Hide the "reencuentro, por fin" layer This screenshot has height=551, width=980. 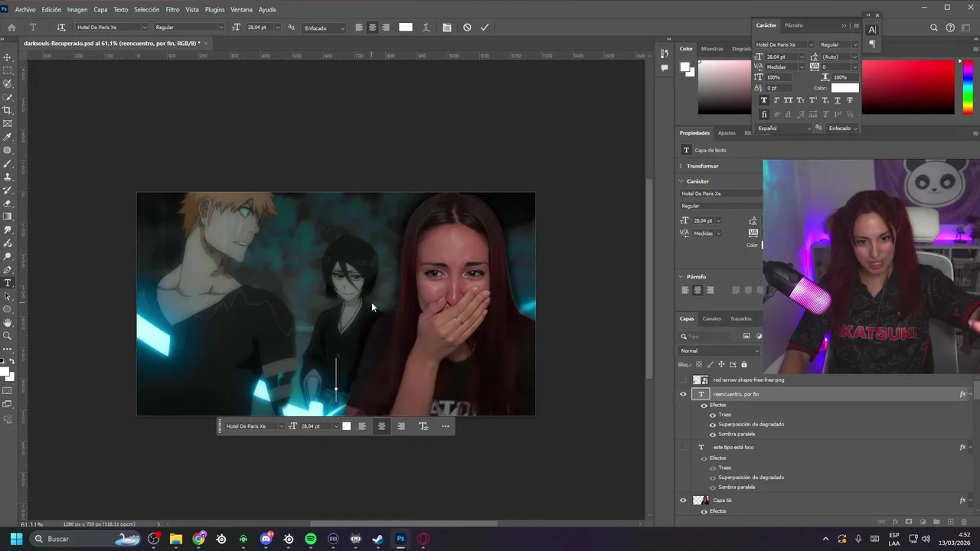pos(683,394)
